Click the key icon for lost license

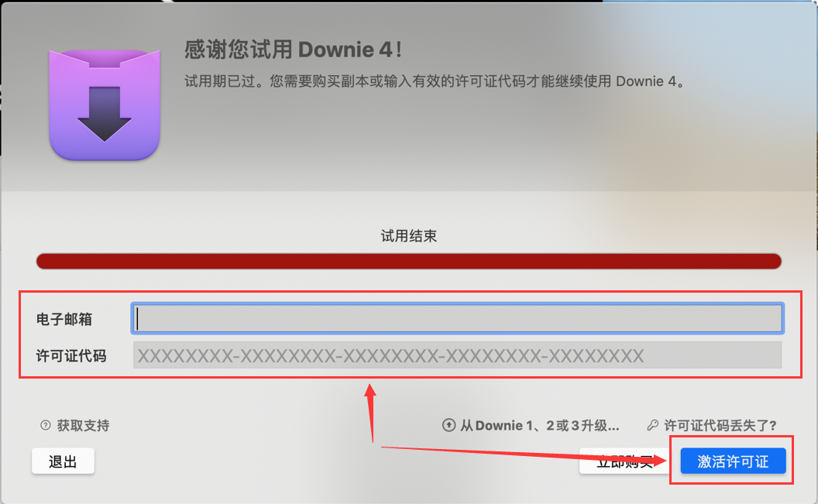653,425
